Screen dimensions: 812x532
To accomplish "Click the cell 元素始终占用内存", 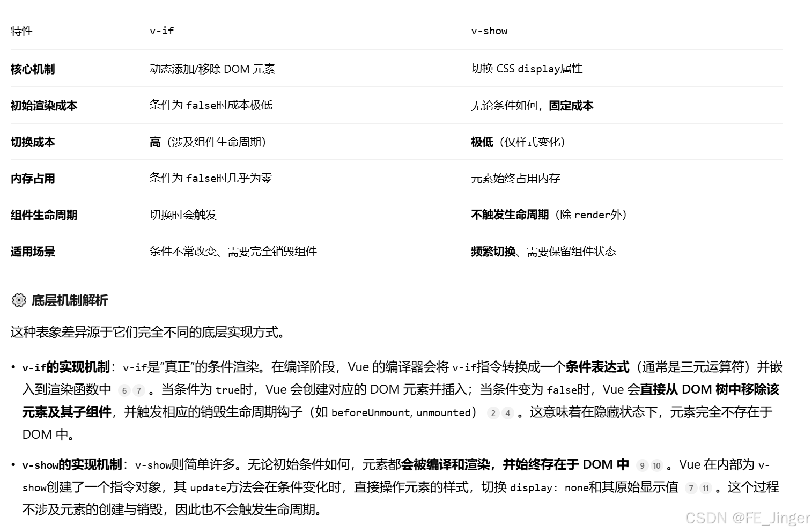I will 515,179.
